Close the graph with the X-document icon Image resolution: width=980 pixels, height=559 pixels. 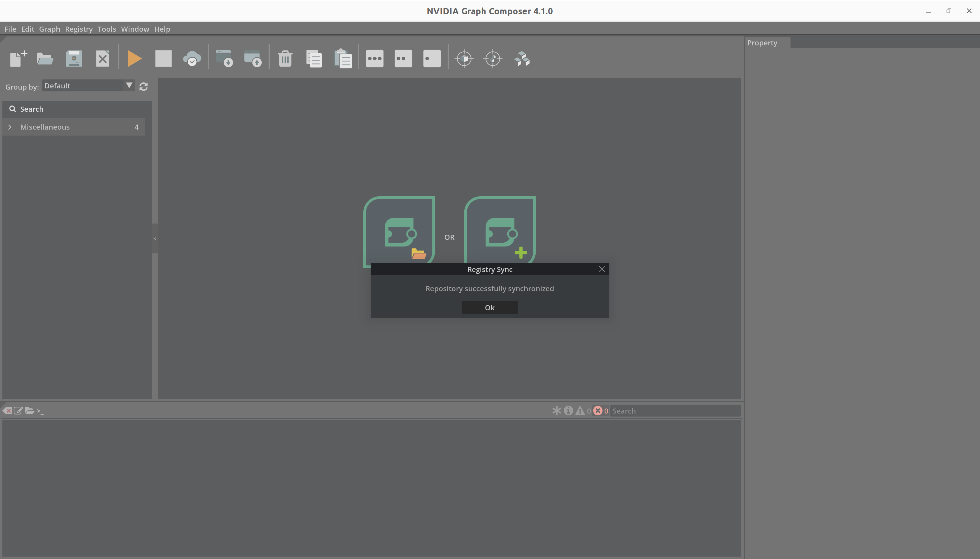point(102,58)
